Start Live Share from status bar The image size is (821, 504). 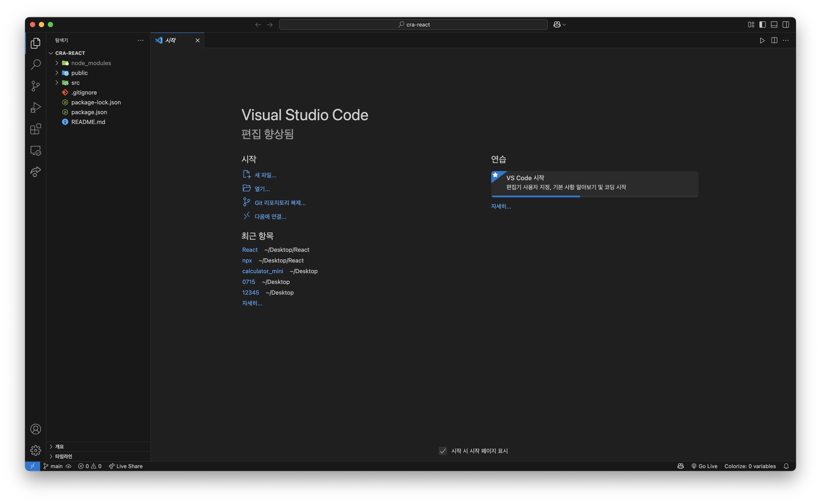click(x=126, y=466)
